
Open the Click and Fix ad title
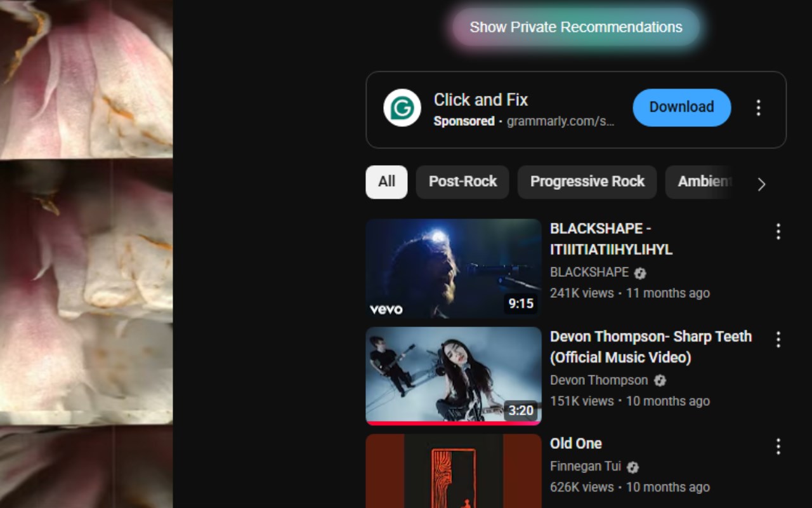coord(481,100)
